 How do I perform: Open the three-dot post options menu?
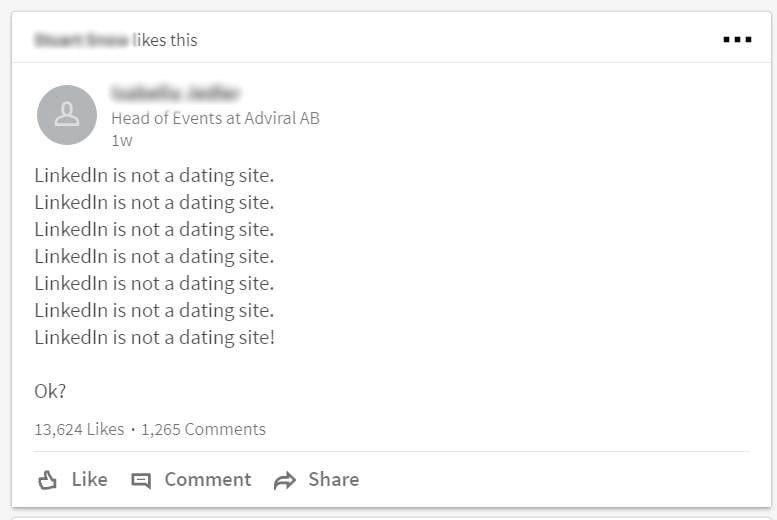[736, 40]
